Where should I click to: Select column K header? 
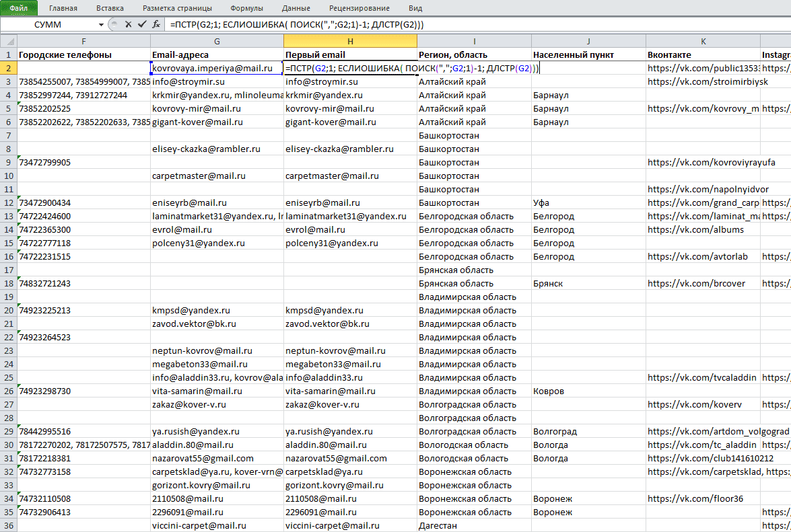tap(703, 41)
